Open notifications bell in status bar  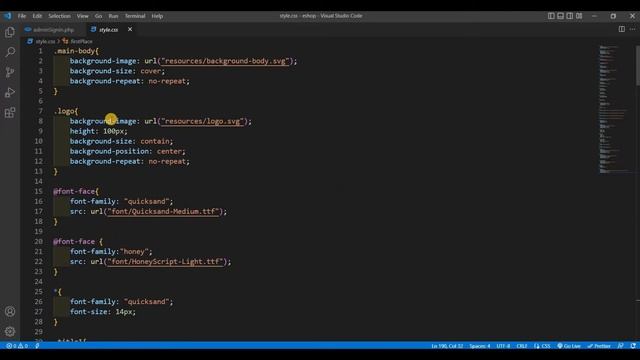633,346
